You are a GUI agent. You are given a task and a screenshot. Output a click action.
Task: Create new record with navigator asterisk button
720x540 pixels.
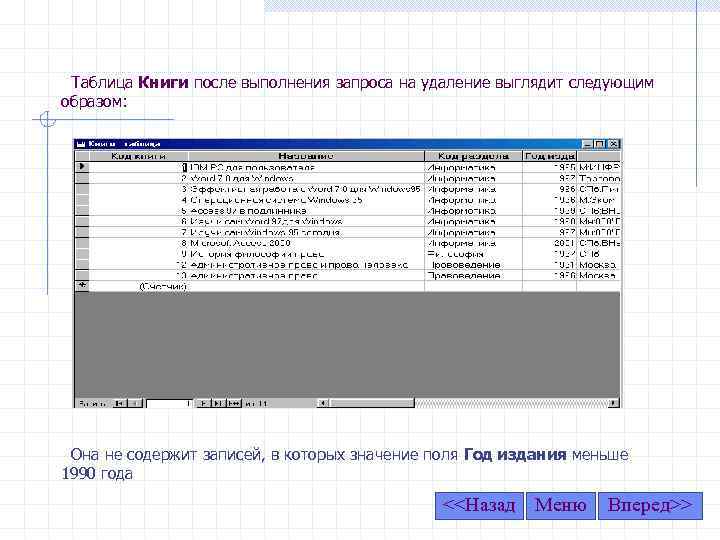point(234,403)
